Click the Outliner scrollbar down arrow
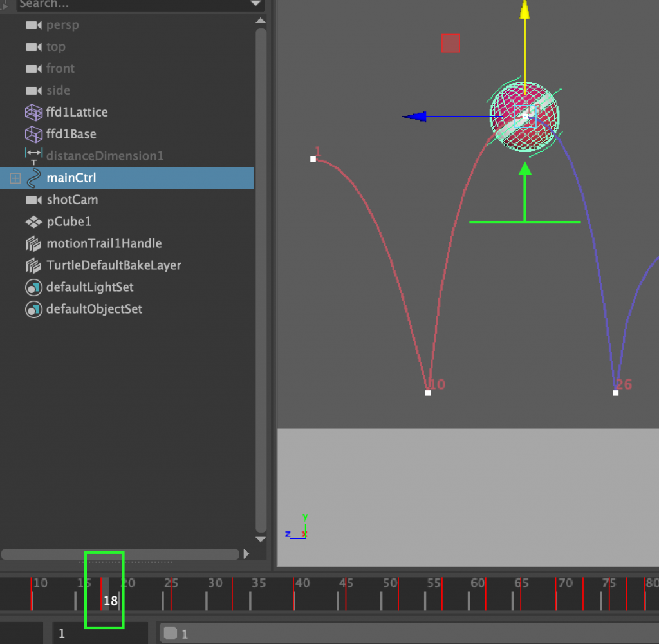The height and width of the screenshot is (644, 659). [x=260, y=540]
